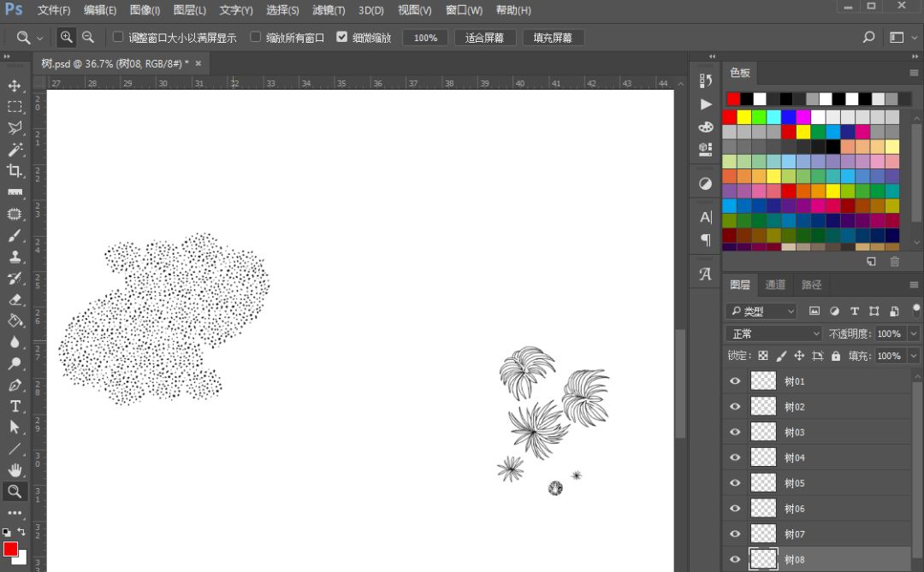
Task: Hide layer 树01
Action: 735,381
